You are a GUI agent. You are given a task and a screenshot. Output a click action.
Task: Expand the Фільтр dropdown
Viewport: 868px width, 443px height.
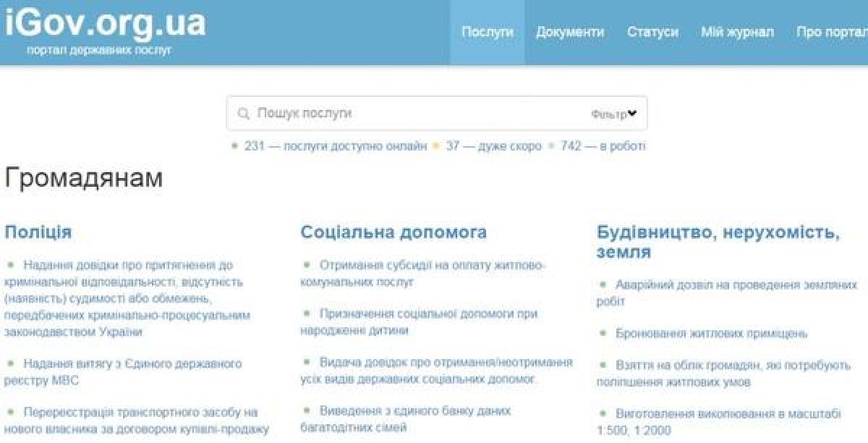point(613,114)
